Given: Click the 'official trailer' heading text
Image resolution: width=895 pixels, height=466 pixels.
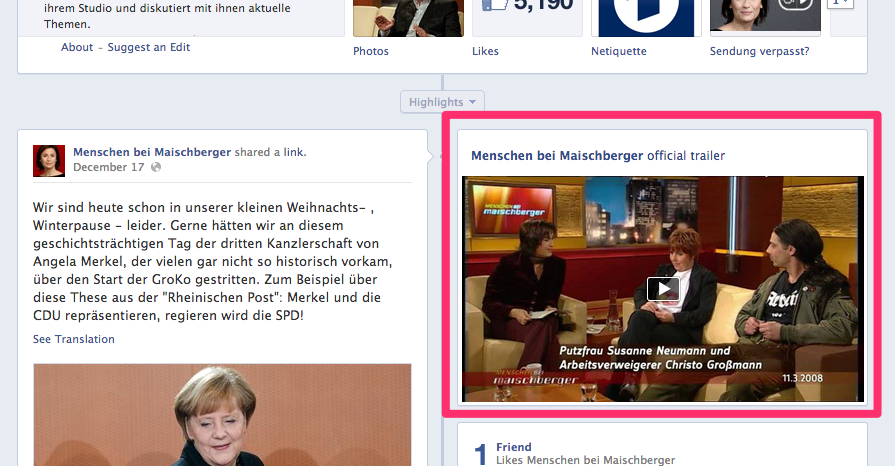Looking at the screenshot, I should point(686,156).
